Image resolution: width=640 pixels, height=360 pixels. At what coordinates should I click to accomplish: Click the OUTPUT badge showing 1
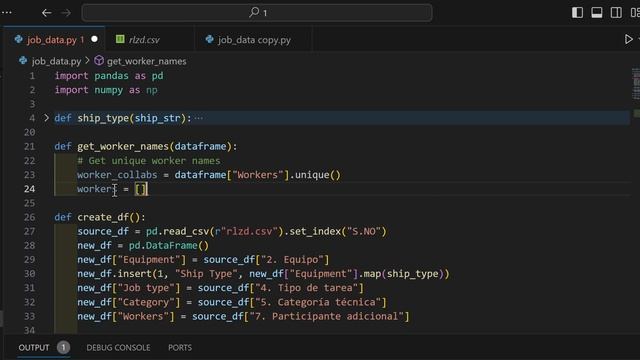63,348
